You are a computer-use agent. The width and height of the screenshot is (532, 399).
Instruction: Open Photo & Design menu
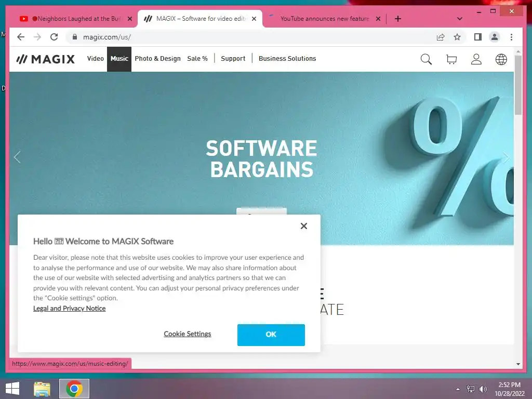157,59
